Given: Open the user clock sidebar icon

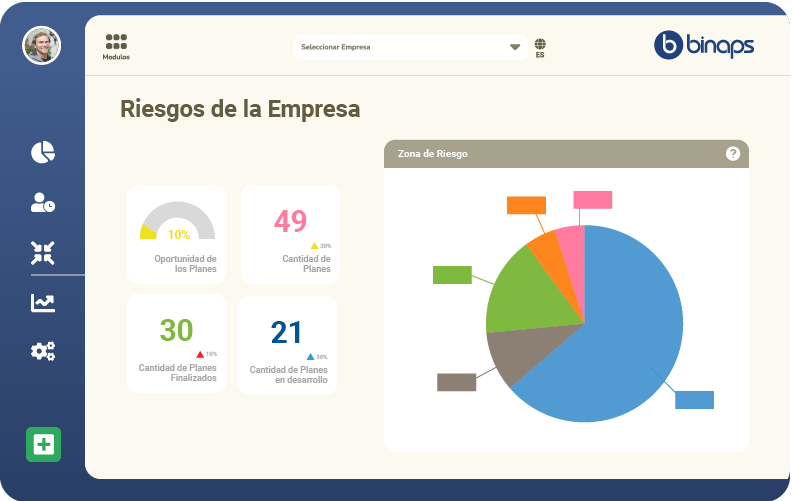Looking at the screenshot, I should (43, 203).
